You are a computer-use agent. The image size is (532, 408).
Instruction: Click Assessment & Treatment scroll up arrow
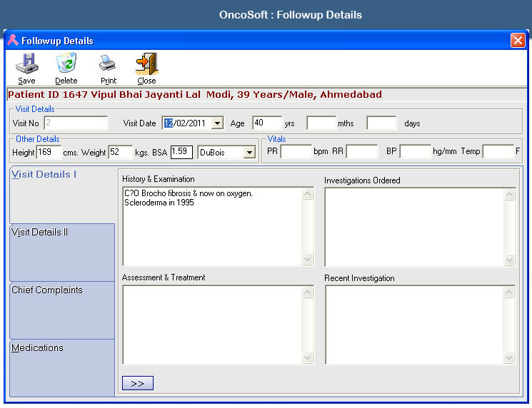tap(307, 292)
